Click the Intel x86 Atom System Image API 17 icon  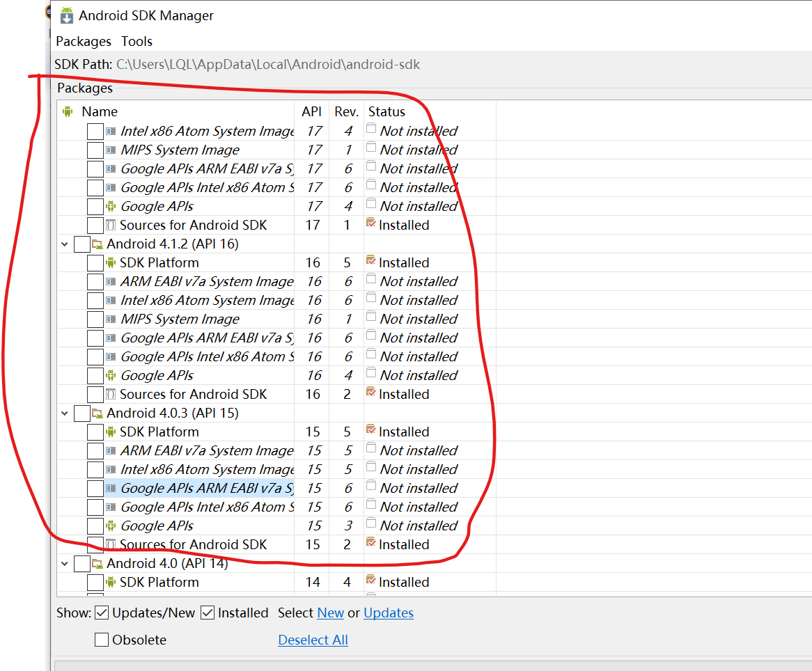[111, 132]
